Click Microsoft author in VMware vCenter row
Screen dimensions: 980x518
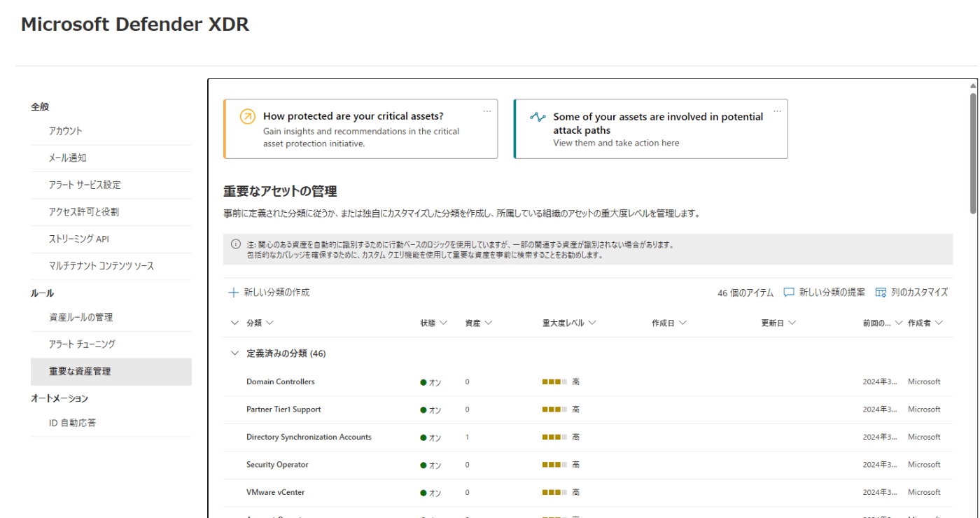[924, 492]
